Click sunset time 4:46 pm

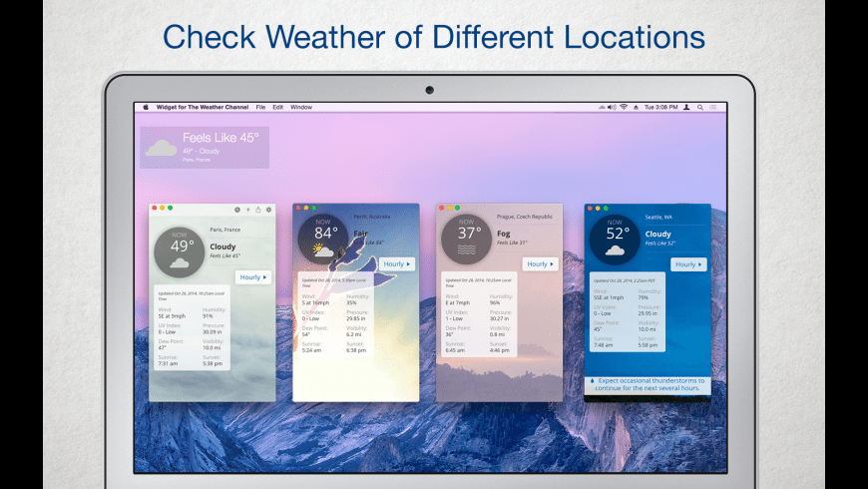click(x=500, y=350)
